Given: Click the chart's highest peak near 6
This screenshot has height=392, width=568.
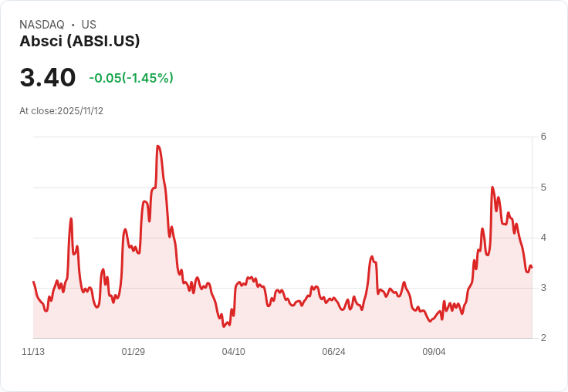Looking at the screenshot, I should point(157,146).
